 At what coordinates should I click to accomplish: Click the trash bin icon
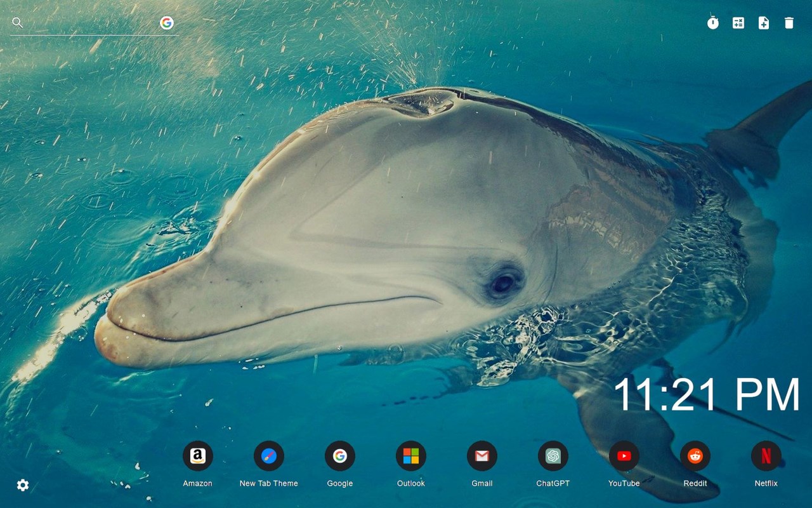(789, 23)
